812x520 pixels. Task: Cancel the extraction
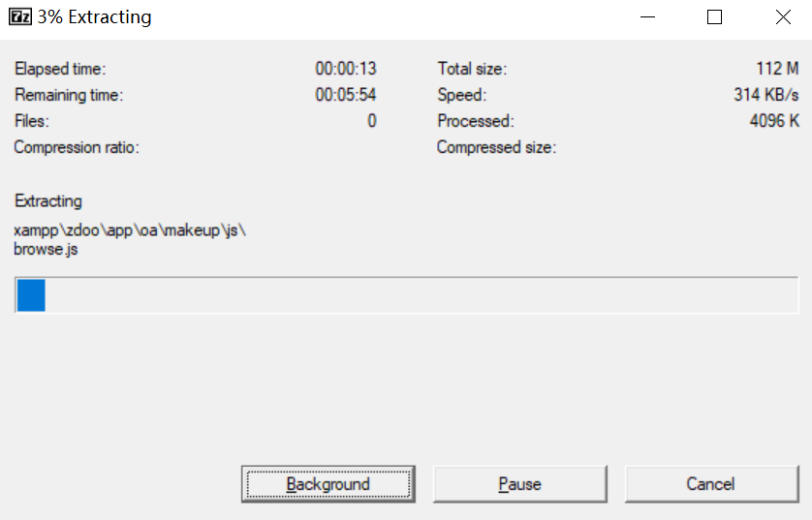tap(711, 484)
